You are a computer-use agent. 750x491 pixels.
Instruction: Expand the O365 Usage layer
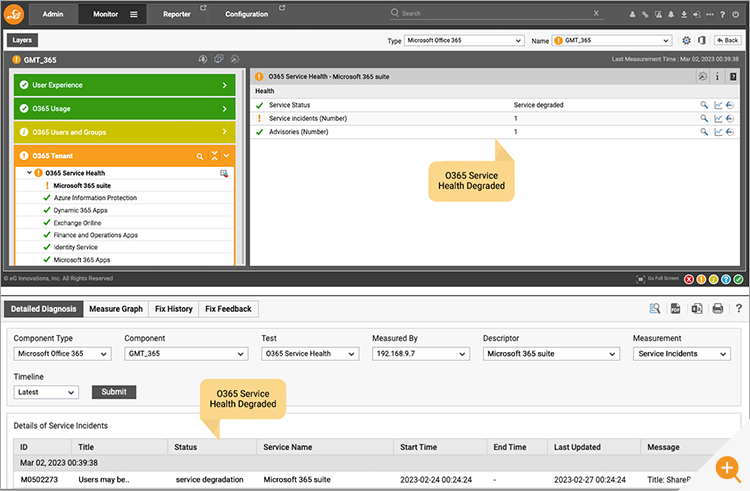coord(124,109)
